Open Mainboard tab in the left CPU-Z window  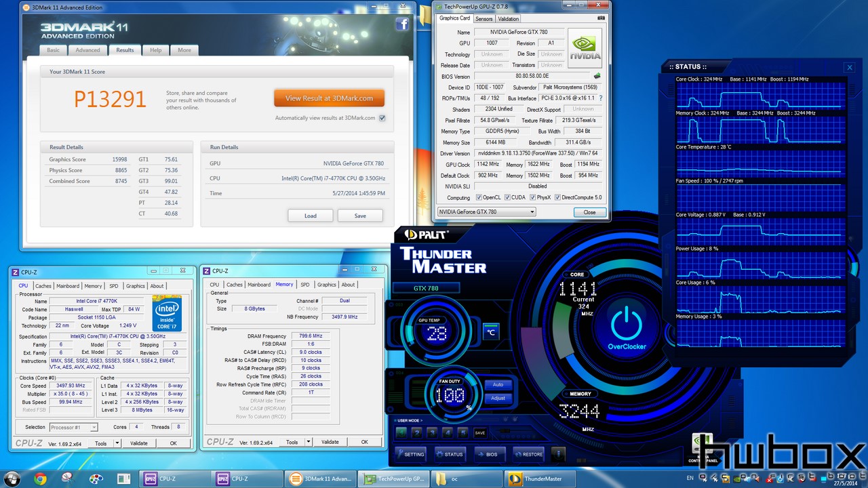coord(68,286)
